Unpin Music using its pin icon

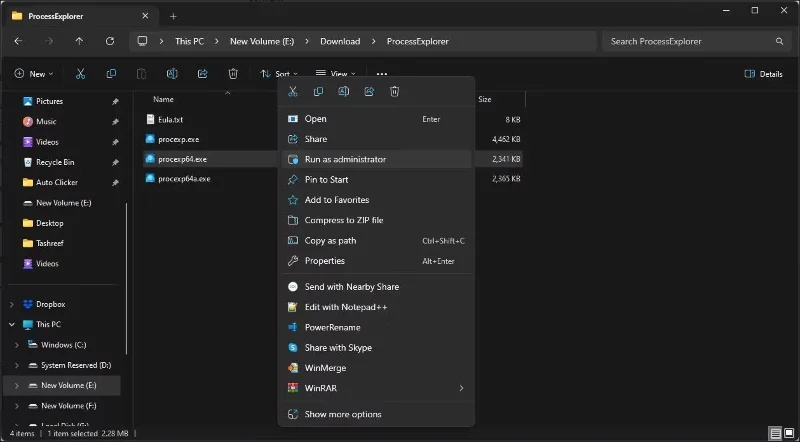point(115,122)
